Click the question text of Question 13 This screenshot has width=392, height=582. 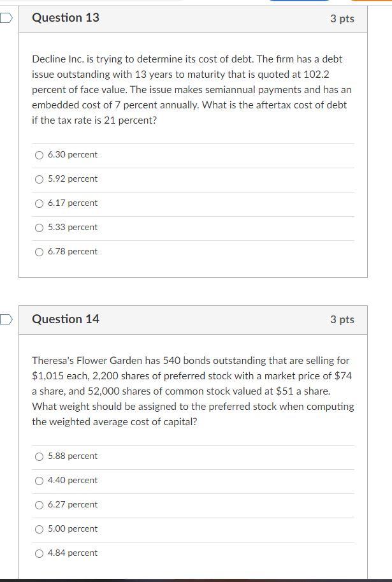click(x=191, y=89)
